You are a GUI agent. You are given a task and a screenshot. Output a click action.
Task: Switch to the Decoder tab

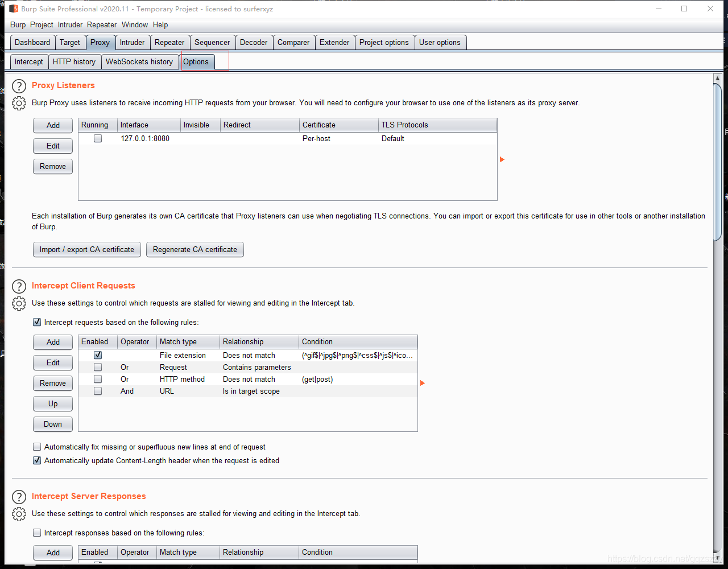pos(254,42)
